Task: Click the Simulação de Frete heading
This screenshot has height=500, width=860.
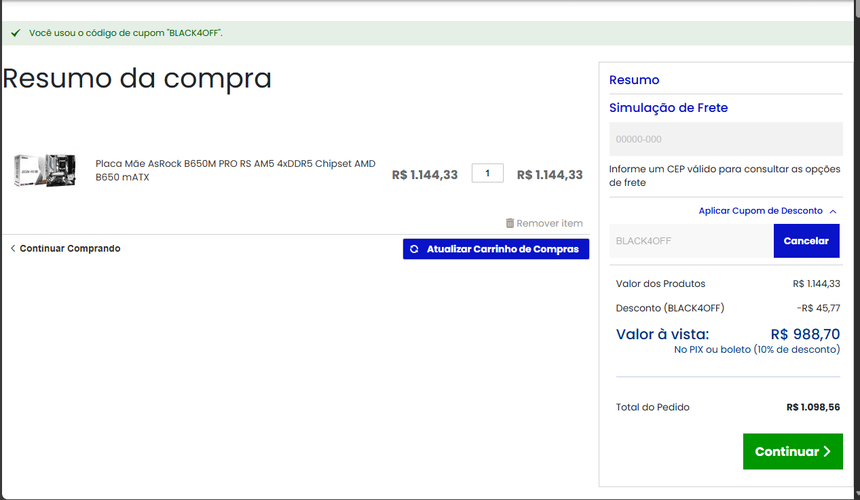Action: (x=668, y=108)
